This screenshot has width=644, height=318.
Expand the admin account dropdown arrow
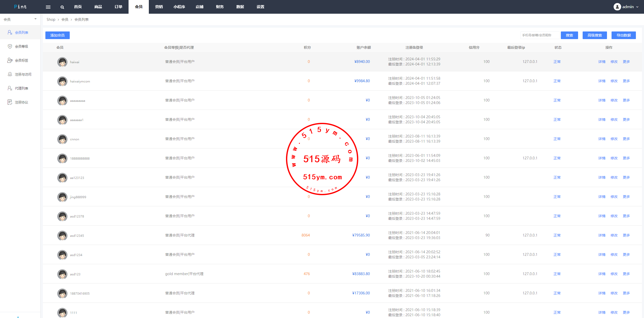[x=637, y=7]
